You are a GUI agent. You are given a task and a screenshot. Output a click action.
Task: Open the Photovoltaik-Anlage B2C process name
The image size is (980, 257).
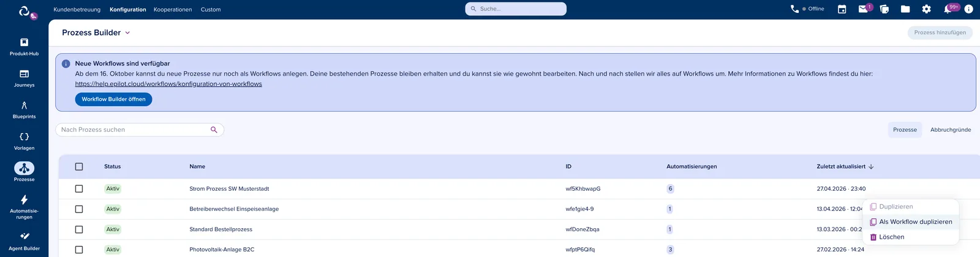(x=222, y=250)
